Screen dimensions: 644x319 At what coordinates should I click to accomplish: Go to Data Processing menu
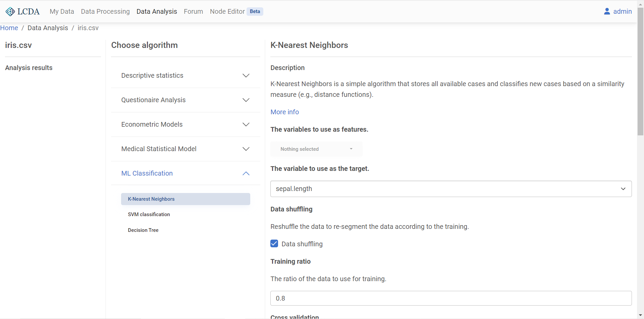coord(105,11)
